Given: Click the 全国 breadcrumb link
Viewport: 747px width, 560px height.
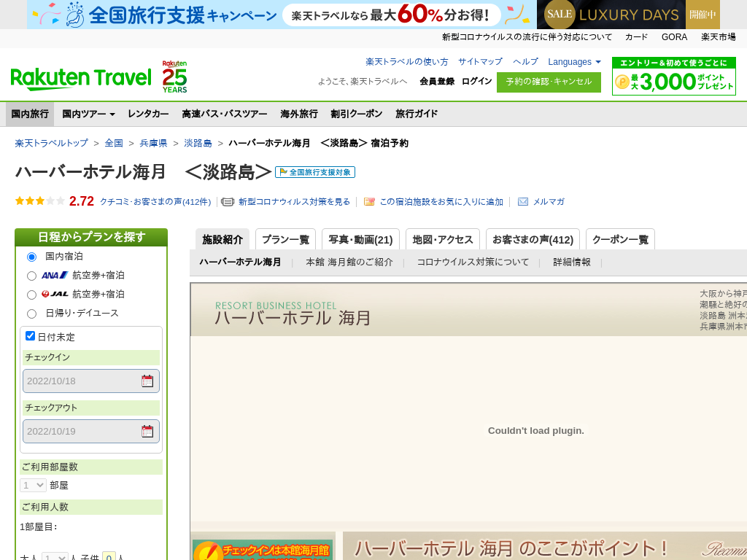Looking at the screenshot, I should click(x=114, y=143).
